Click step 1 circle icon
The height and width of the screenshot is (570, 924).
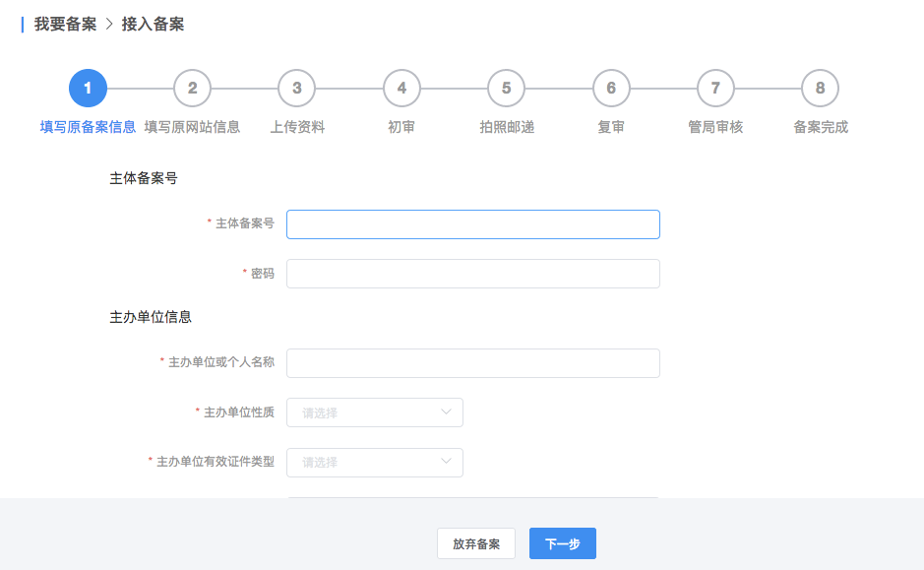pos(88,89)
